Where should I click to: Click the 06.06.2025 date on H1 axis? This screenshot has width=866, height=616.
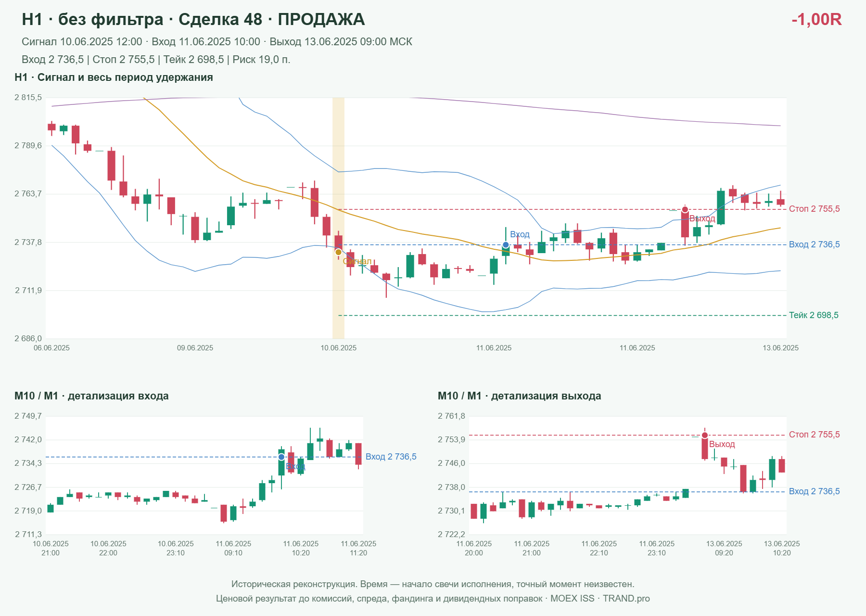(x=51, y=348)
